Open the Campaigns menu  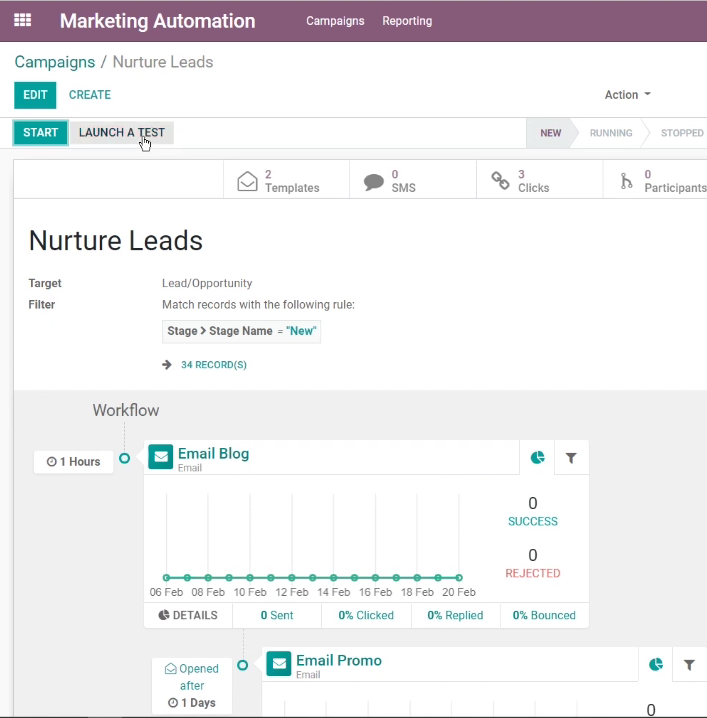click(335, 21)
